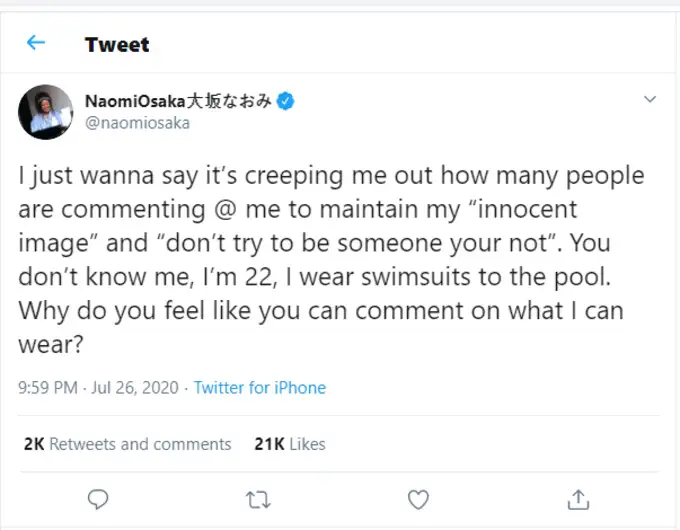View the 21K Likes list
This screenshot has height=530, width=680.
289,444
